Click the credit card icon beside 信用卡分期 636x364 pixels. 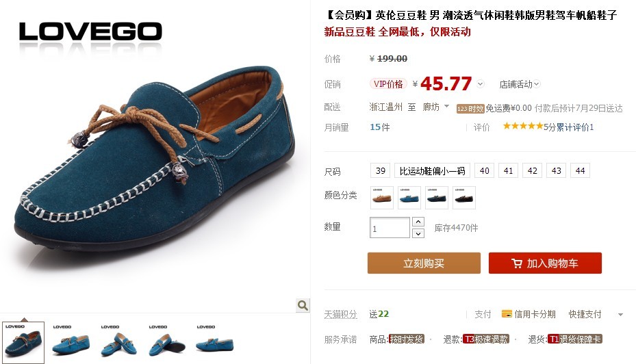click(507, 314)
